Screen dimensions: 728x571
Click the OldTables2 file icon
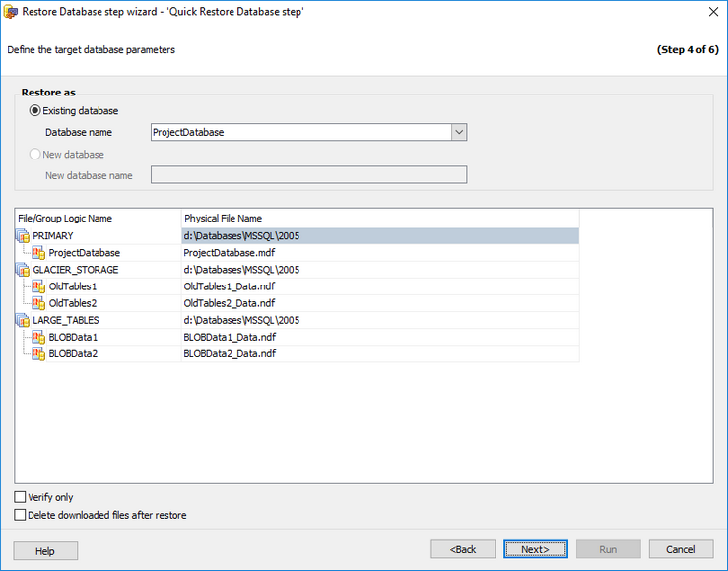click(38, 303)
